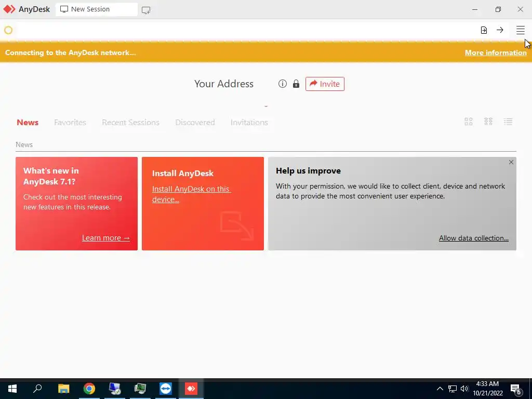Click the taskbar clock 4:33 AM
Screen dimensions: 532x399
[487, 384]
